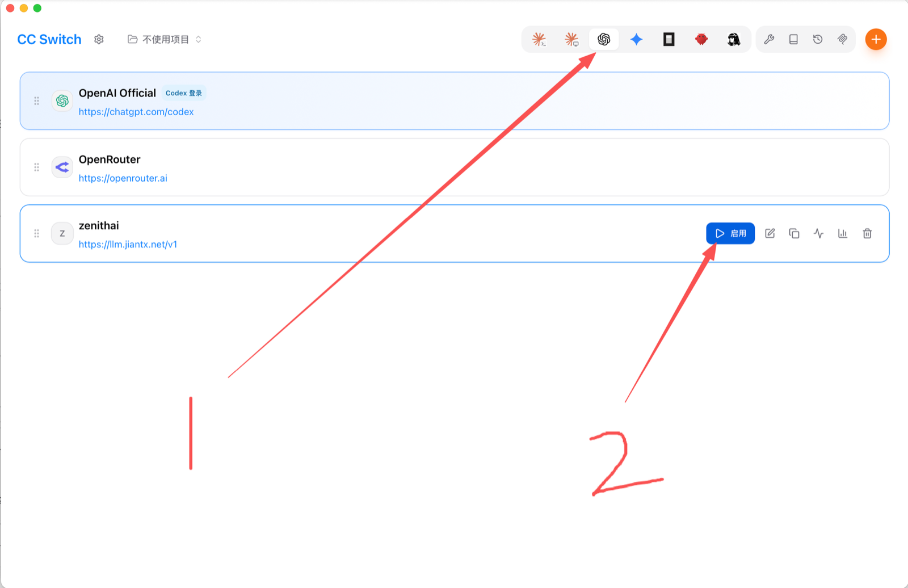The image size is (908, 588).
Task: Edit the zenithai provider
Action: click(770, 233)
